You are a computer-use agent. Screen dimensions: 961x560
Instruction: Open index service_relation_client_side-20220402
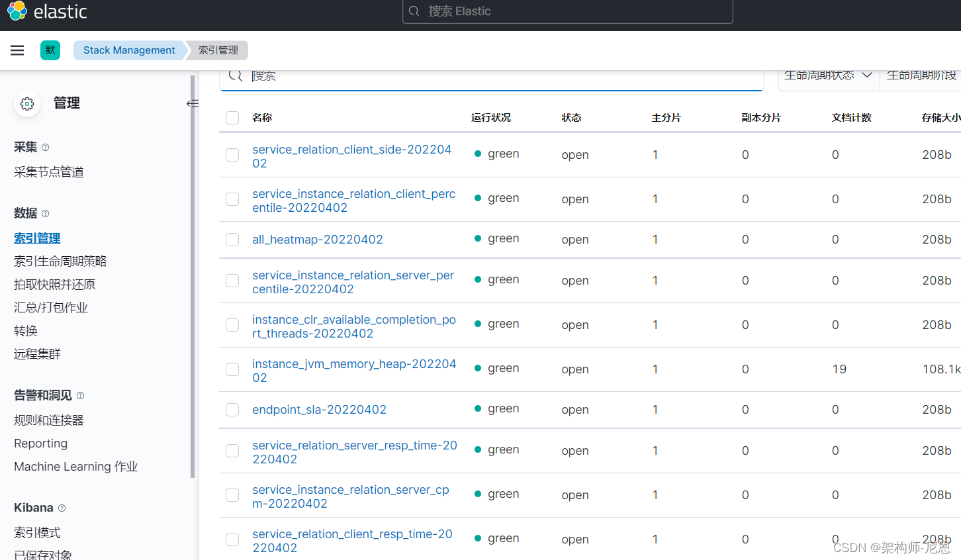(351, 156)
